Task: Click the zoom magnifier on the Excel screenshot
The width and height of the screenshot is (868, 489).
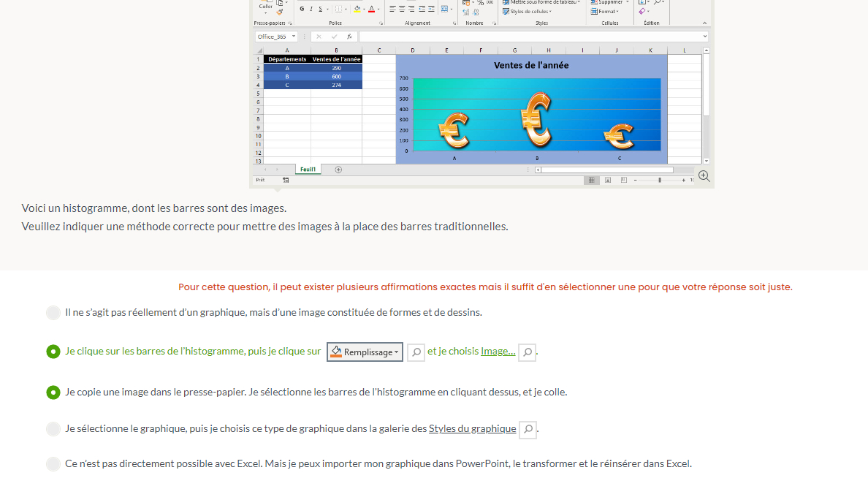Action: [704, 176]
